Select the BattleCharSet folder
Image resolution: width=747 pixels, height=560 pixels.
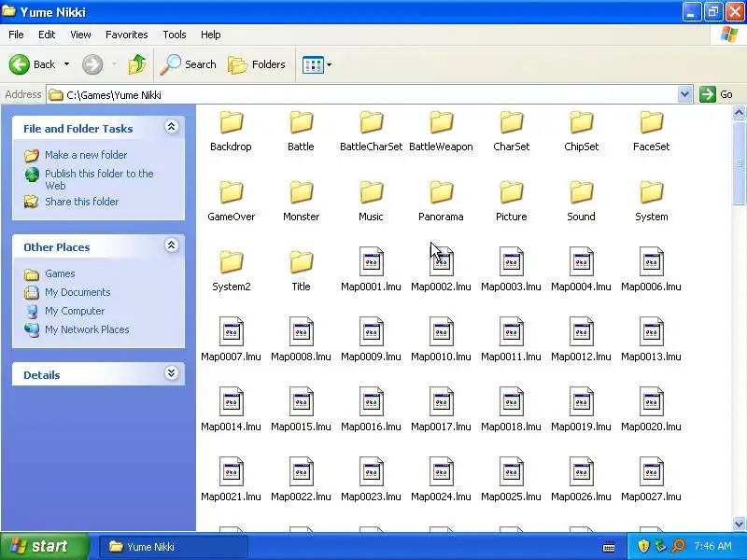pos(371,131)
